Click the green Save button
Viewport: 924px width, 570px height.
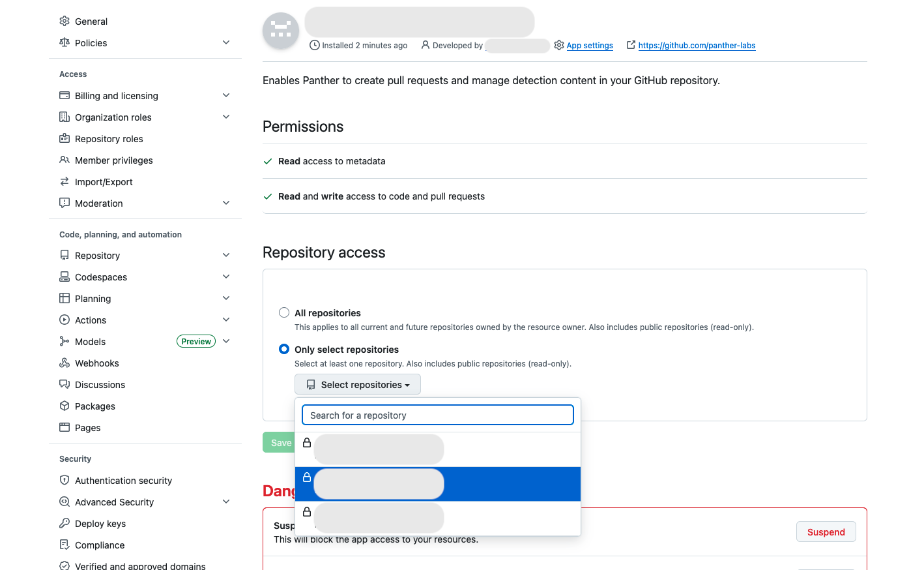click(279, 442)
